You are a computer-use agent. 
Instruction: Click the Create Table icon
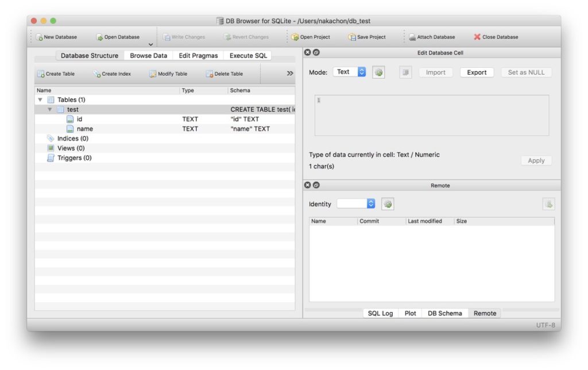click(x=41, y=74)
